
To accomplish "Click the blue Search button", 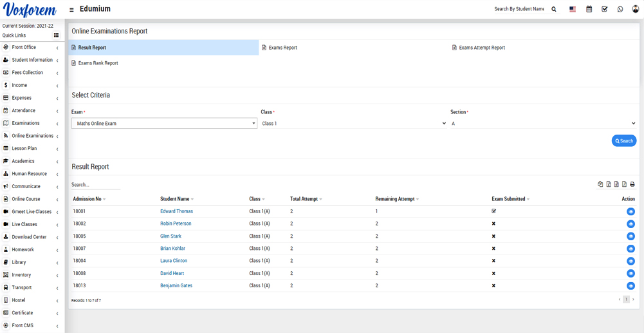I will pyautogui.click(x=623, y=141).
